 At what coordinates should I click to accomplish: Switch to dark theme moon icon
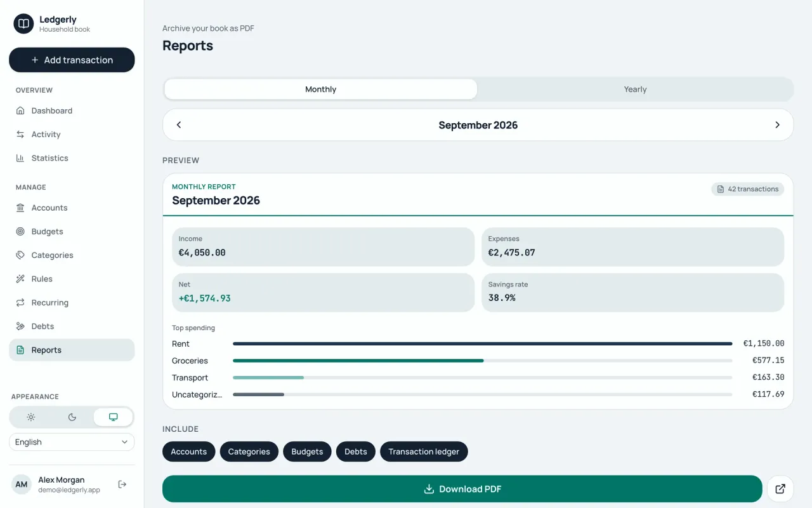(72, 417)
